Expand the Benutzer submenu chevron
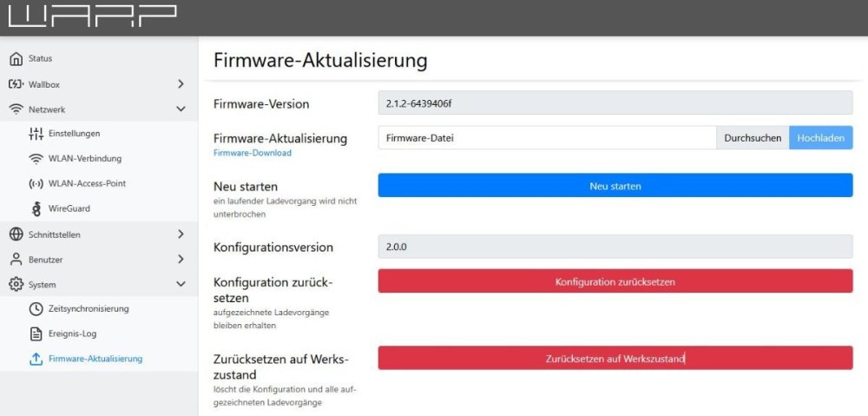868x416 pixels. tap(181, 259)
